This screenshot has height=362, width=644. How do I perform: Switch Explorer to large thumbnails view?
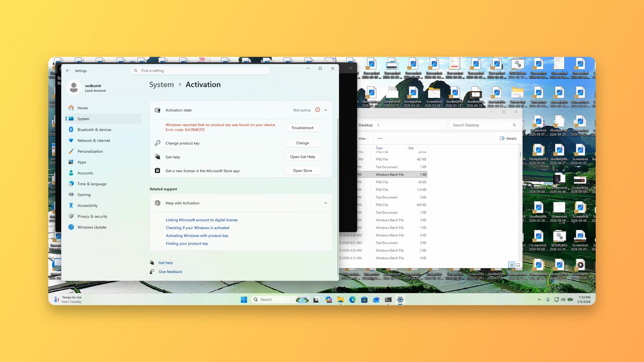click(x=518, y=265)
